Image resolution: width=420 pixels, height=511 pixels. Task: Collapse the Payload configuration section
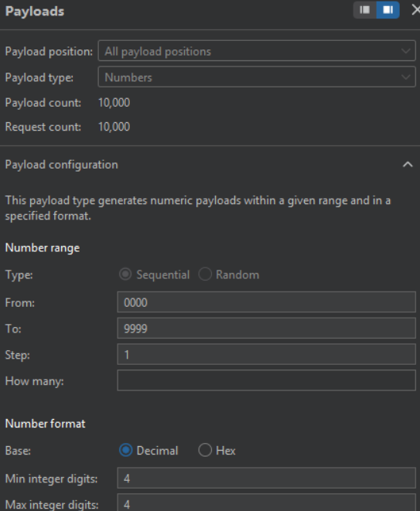pyautogui.click(x=408, y=164)
